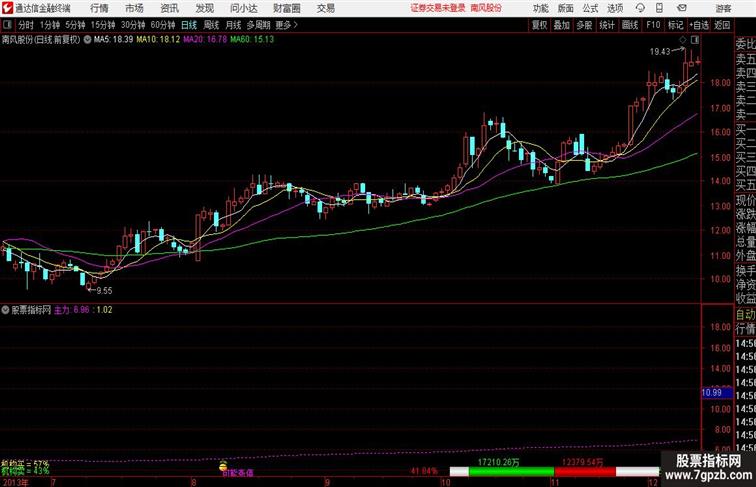
Task: Switch to the 分时 period tab
Action: [26, 25]
